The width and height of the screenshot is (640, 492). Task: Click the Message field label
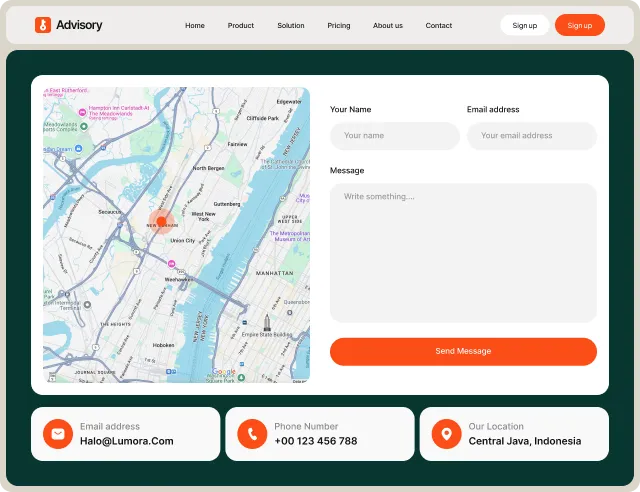(347, 171)
